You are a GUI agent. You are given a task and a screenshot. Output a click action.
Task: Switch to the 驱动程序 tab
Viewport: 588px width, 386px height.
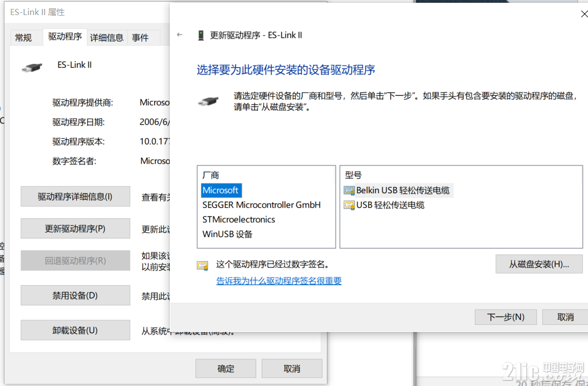pos(65,37)
